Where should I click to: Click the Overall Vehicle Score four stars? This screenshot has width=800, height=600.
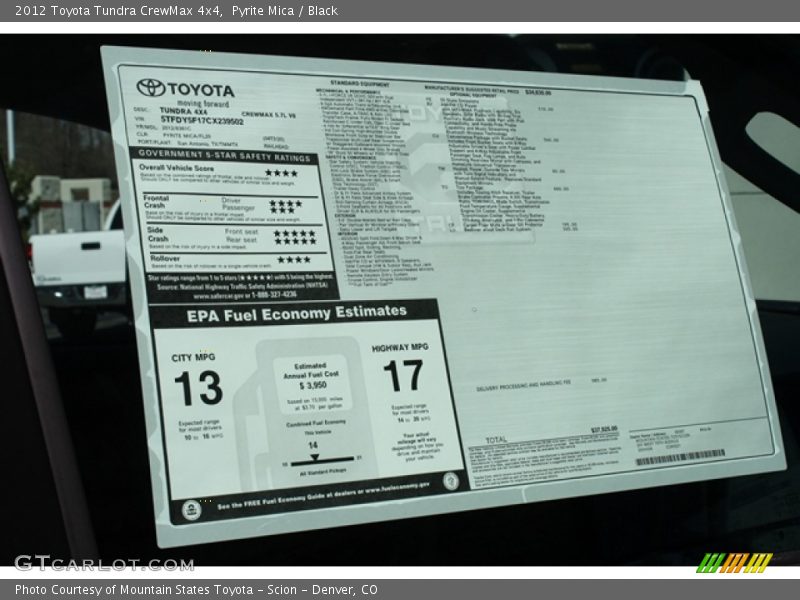tap(281, 173)
